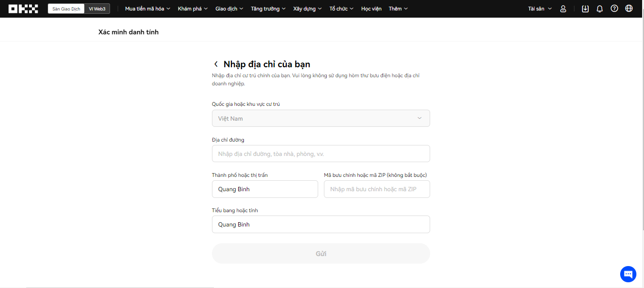Click the Thành phố hoặc thị trấn field
This screenshot has height=288, width=644.
pos(265,189)
